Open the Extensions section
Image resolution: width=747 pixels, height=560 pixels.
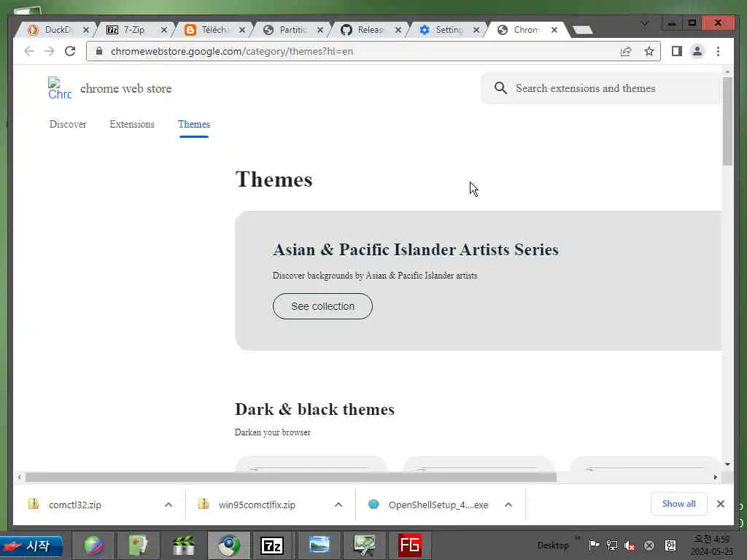tap(132, 124)
